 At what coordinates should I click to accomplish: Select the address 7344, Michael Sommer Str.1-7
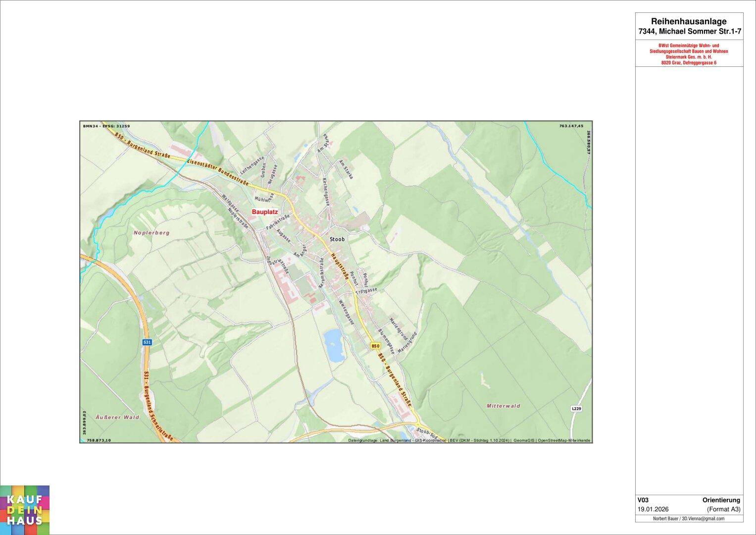click(689, 32)
